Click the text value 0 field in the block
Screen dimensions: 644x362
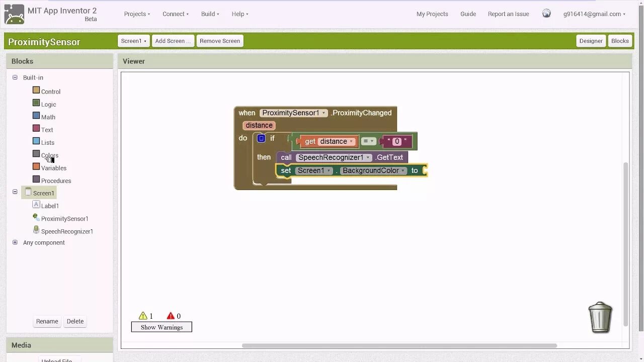397,142
